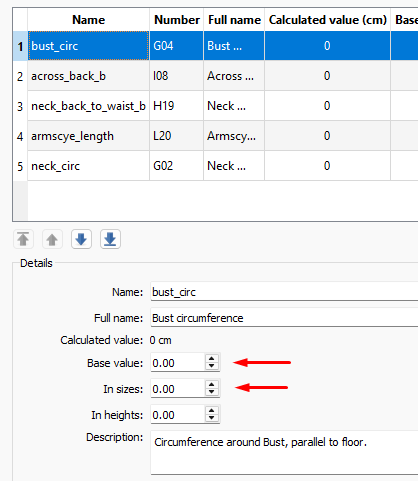Click into the Description text box
418x481 pixels.
[284, 452]
